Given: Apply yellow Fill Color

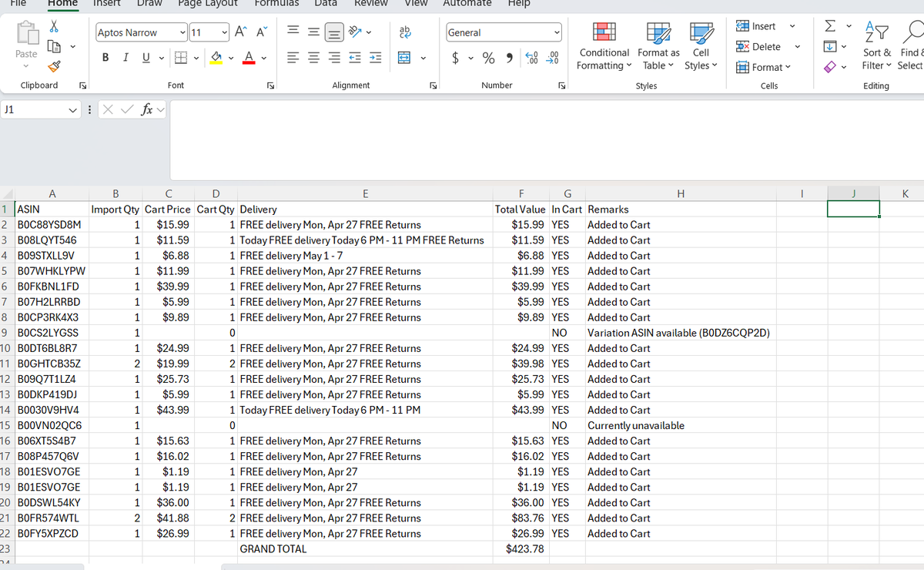Looking at the screenshot, I should click(x=217, y=58).
